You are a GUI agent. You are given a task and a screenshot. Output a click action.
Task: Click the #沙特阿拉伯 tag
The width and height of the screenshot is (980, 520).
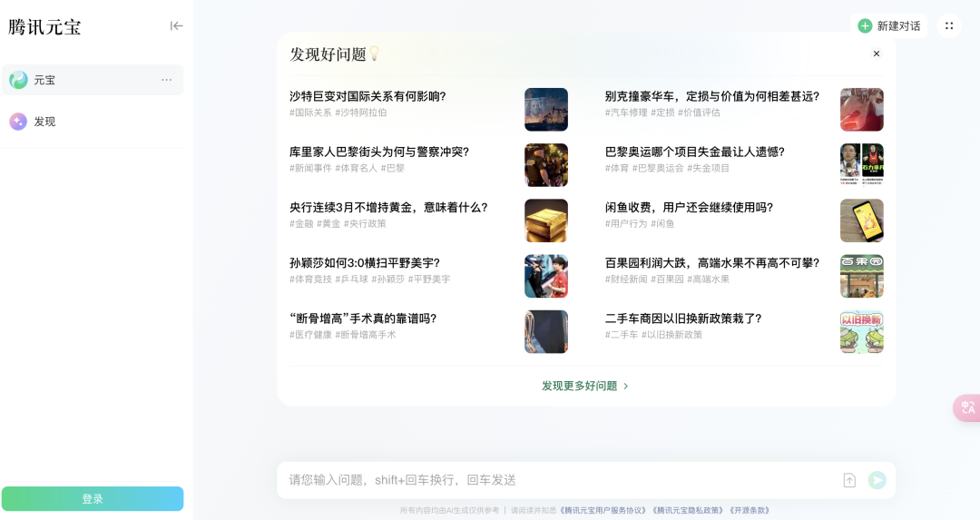click(x=361, y=113)
